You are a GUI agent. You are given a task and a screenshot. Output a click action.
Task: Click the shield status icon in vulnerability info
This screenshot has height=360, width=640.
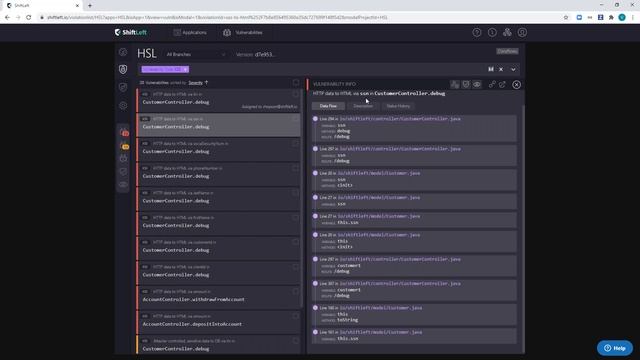pos(466,84)
